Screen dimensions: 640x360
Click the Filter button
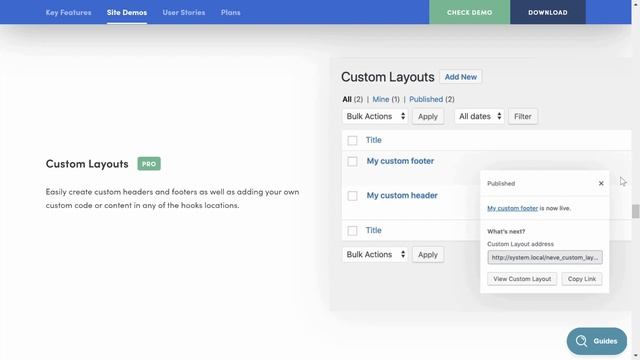(x=522, y=116)
